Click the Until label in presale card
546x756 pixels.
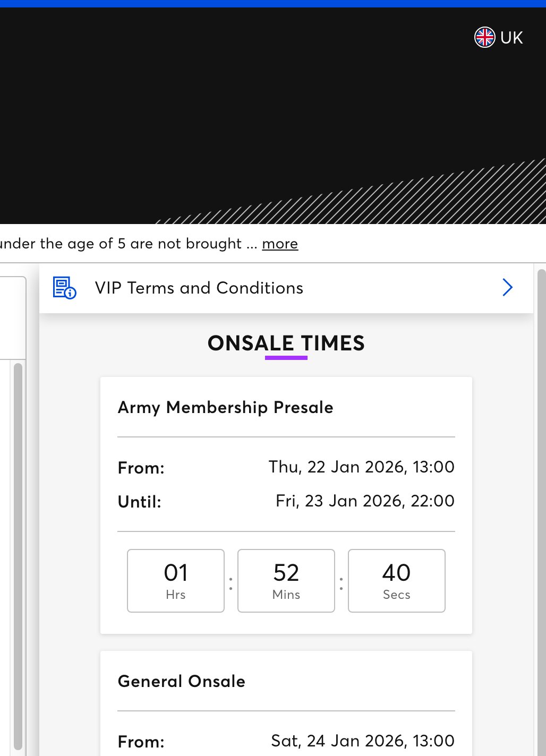click(140, 502)
